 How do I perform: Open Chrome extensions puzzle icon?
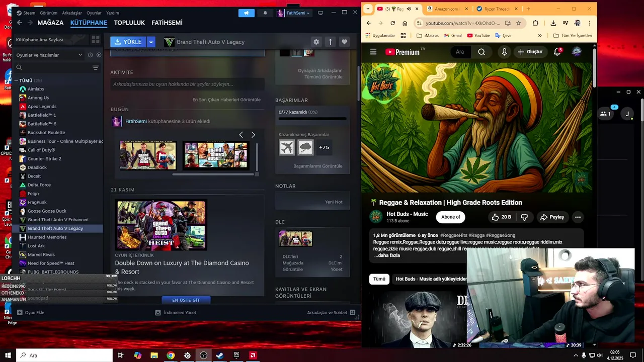pos(535,23)
